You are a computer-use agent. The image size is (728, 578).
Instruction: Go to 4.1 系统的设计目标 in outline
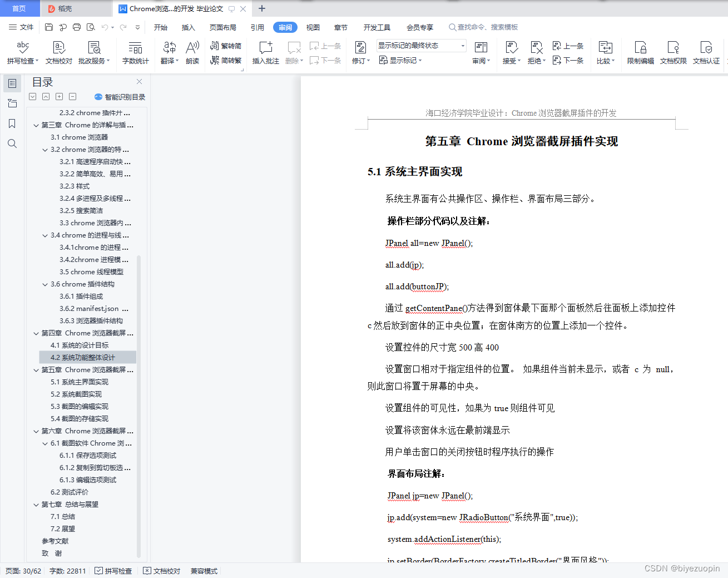[x=80, y=345]
